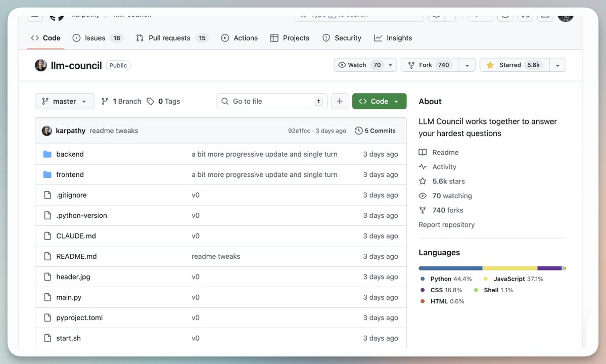Screen dimensions: 606x364
Task: Click the plus add file button
Action: click(340, 101)
